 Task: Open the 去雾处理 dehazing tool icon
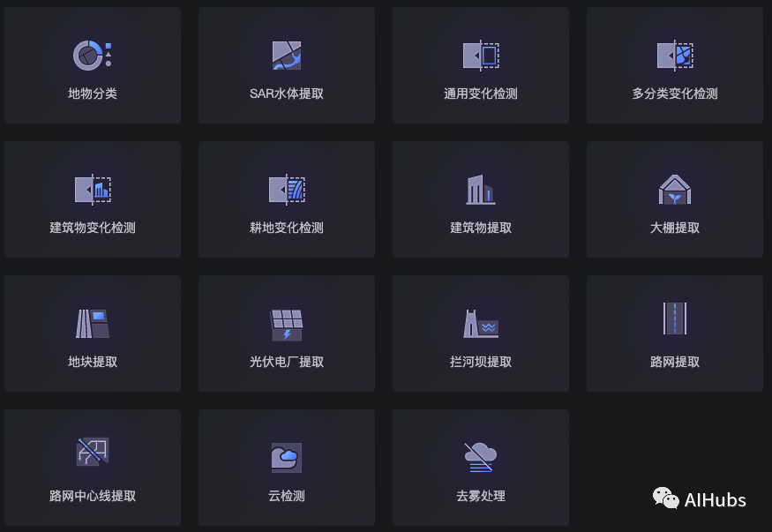480,455
